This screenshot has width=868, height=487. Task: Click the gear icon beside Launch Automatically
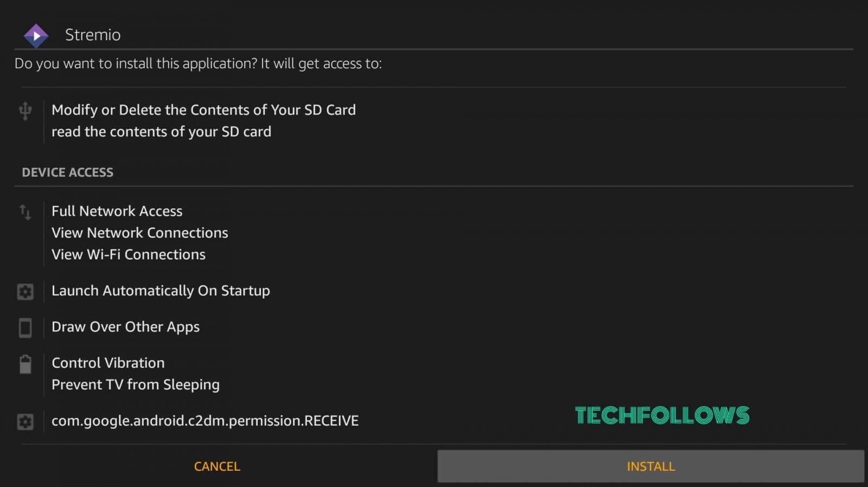click(x=25, y=291)
